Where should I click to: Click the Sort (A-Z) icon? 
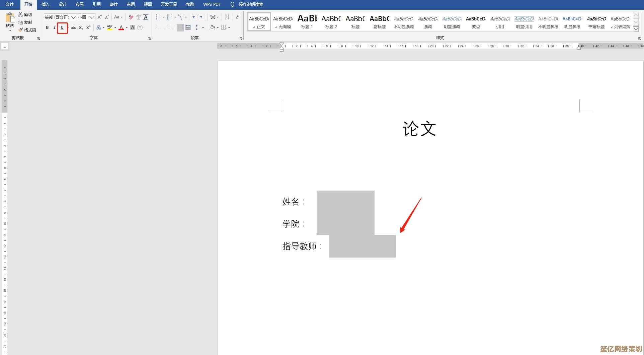(x=227, y=17)
